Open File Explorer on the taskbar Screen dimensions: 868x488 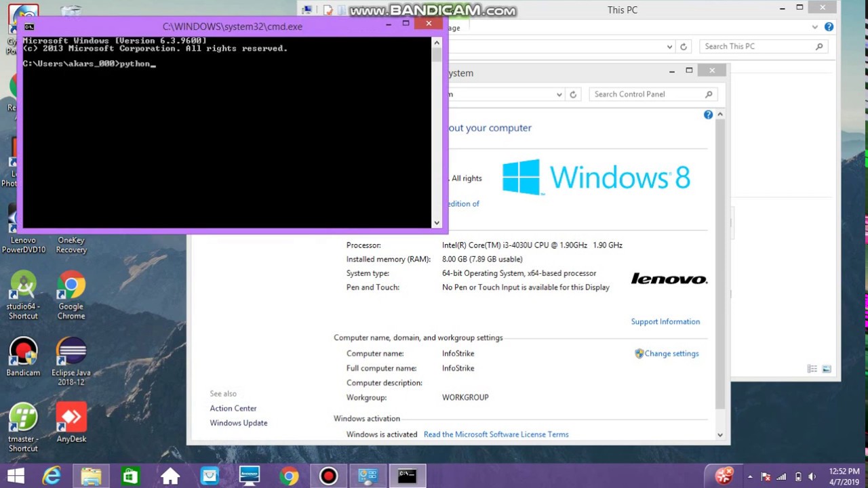pos(91,476)
